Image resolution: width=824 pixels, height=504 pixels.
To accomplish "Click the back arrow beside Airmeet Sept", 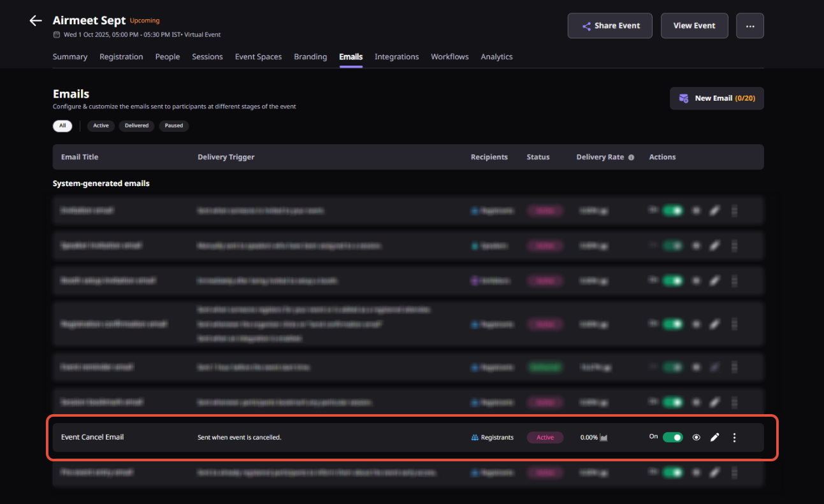I will (36, 21).
